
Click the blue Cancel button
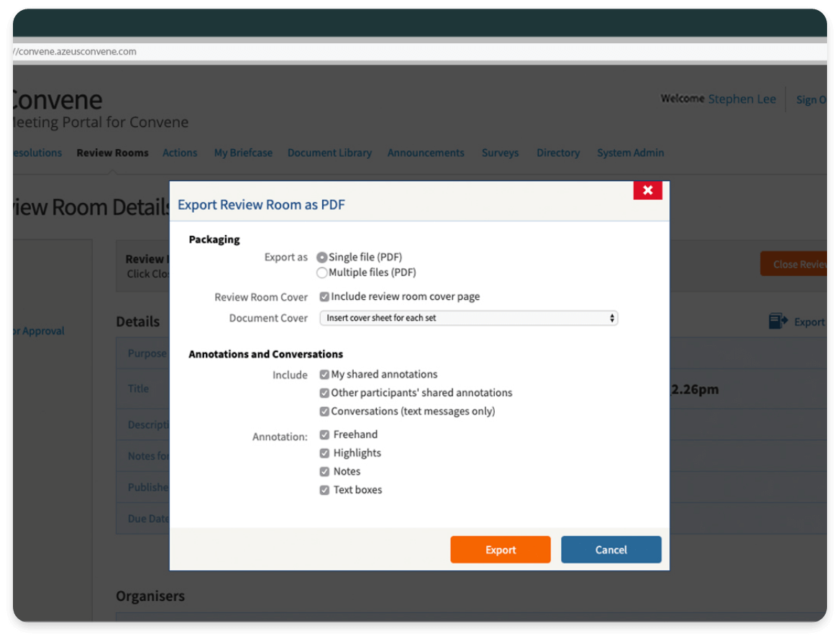coord(611,549)
